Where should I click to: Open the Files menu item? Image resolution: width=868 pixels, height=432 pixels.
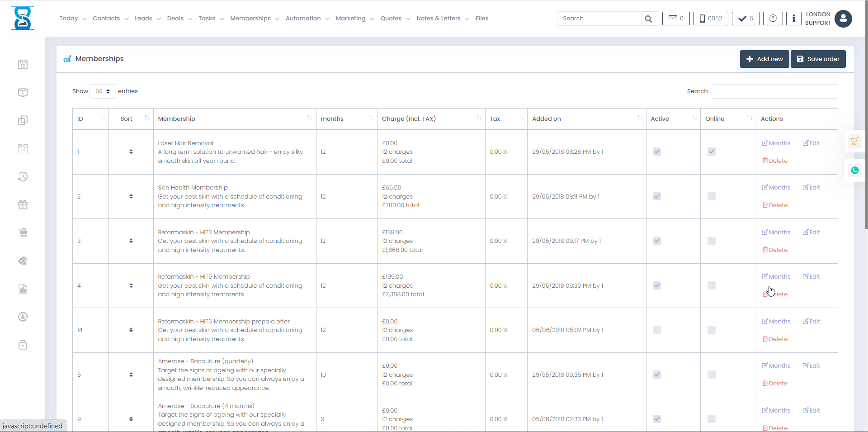481,19
